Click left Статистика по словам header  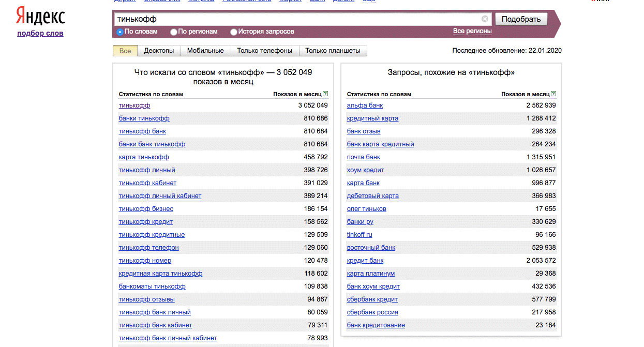[151, 94]
